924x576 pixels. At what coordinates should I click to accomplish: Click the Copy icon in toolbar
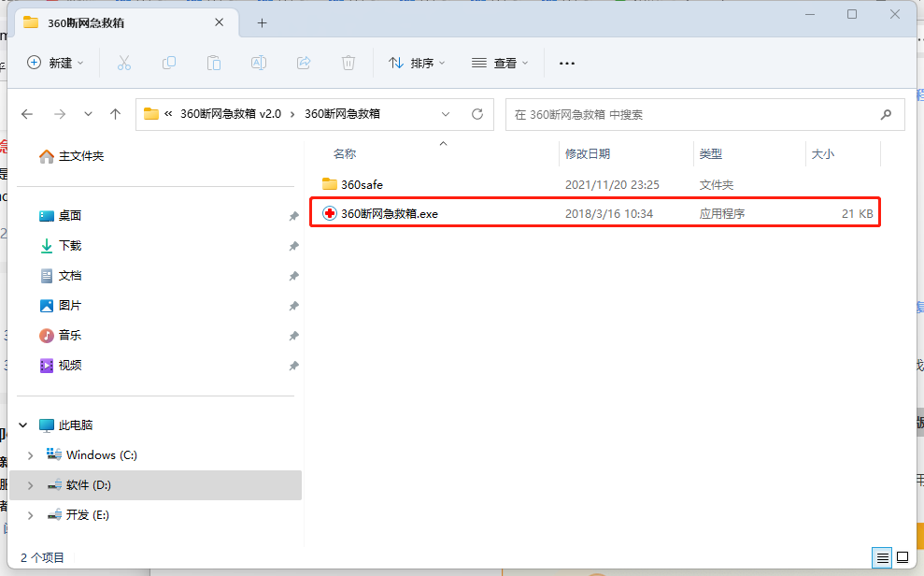pos(169,63)
